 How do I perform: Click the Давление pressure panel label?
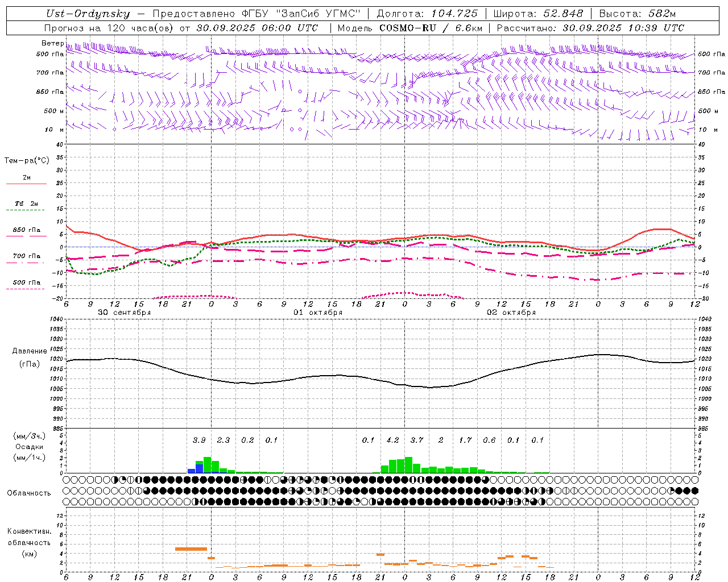pos(30,351)
